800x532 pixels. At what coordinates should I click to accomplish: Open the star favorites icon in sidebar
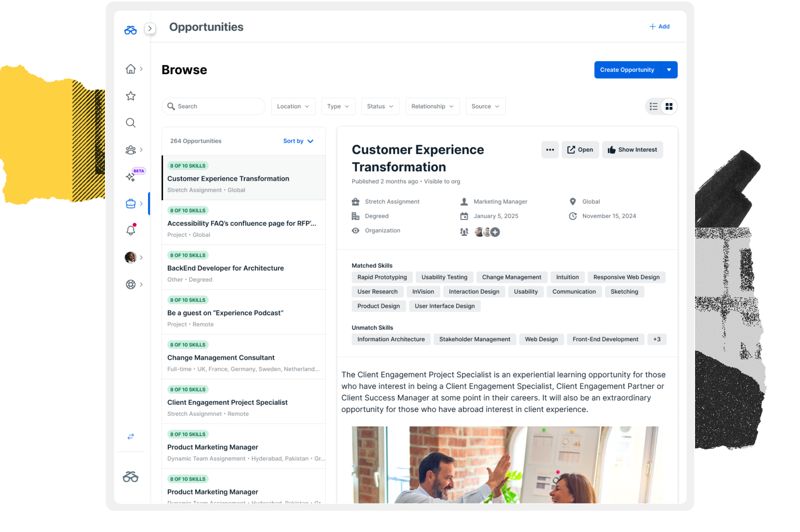[x=130, y=96]
